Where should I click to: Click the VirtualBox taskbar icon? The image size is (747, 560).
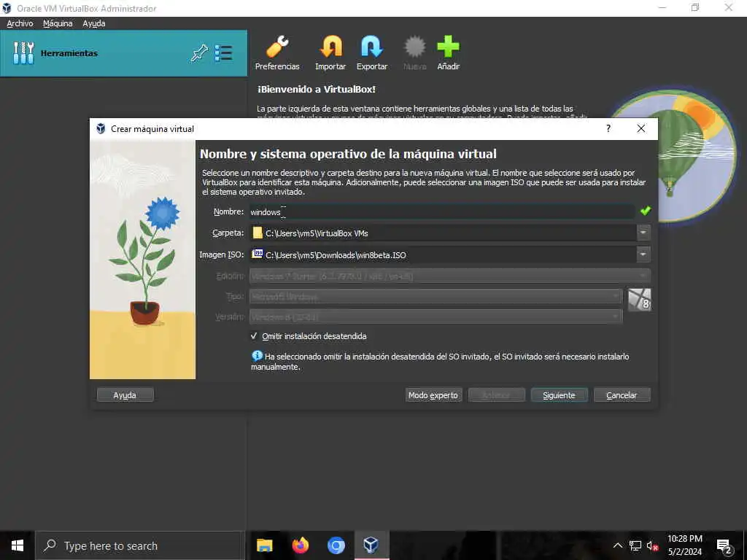371,545
